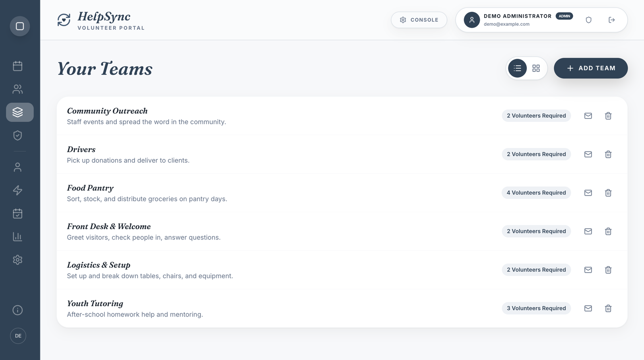Open the lightning bolt sidebar icon

pyautogui.click(x=18, y=190)
